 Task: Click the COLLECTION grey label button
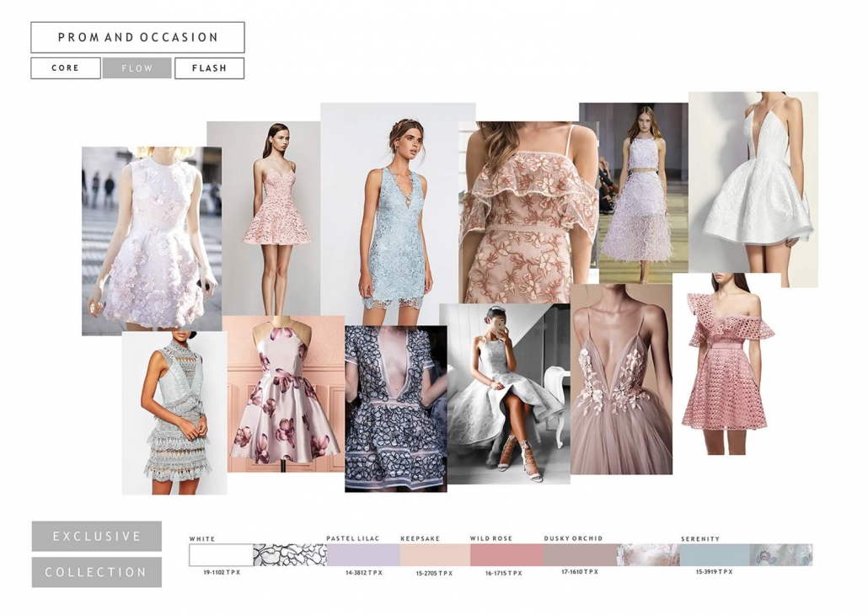pyautogui.click(x=97, y=572)
